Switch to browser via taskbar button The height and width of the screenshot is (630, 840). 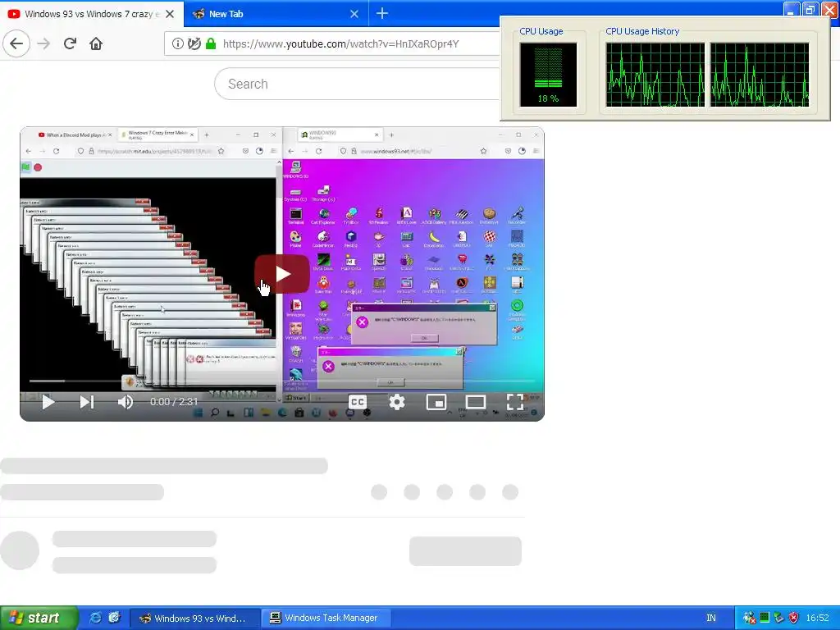pos(195,619)
